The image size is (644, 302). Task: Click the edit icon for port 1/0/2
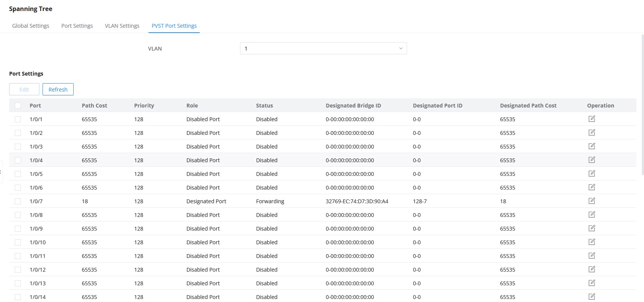click(x=592, y=133)
